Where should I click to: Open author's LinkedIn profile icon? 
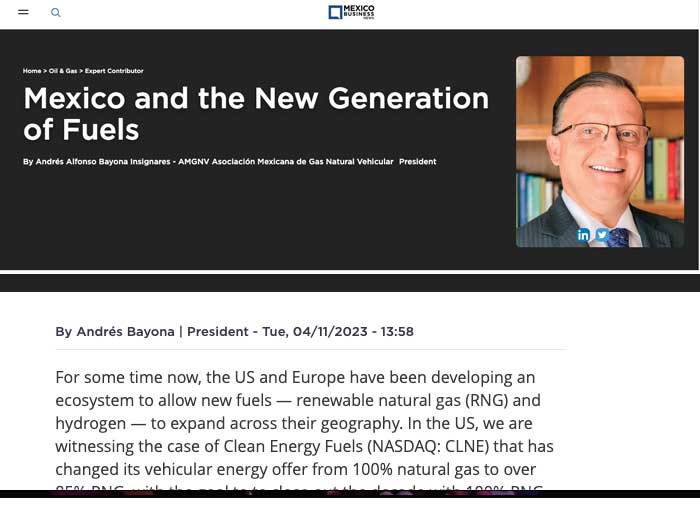(x=583, y=235)
